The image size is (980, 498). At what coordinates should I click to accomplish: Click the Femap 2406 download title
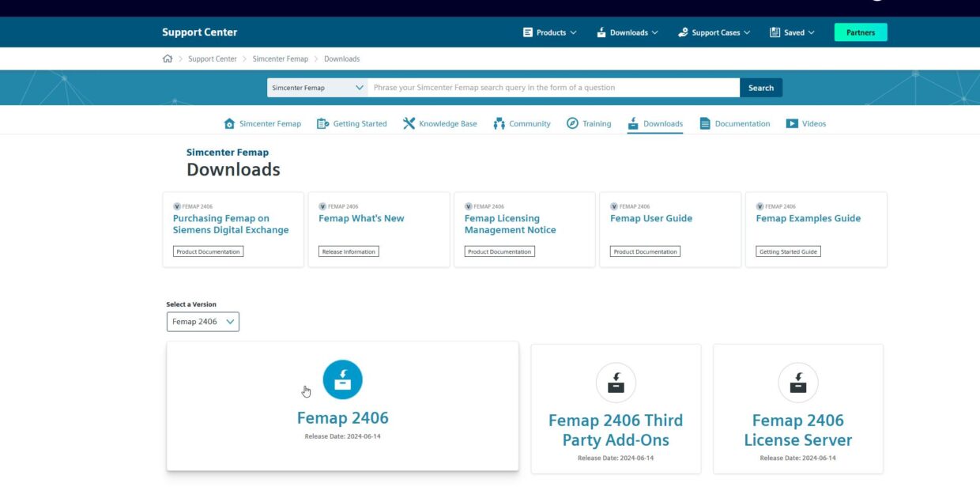coord(343,418)
